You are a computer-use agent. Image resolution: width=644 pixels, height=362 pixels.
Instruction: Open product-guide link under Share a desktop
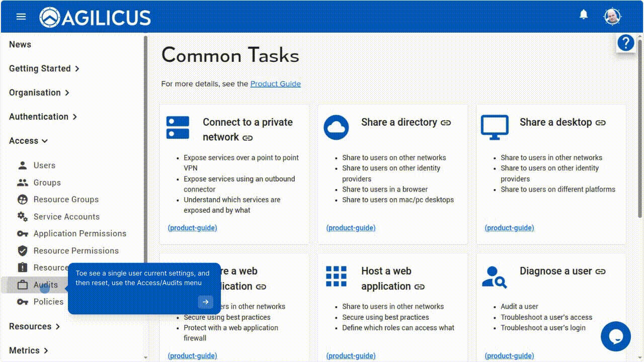click(510, 228)
